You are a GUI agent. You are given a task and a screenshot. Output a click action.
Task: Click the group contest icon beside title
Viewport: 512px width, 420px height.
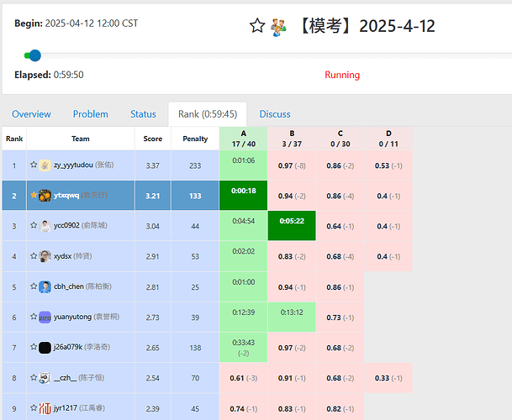click(x=278, y=27)
